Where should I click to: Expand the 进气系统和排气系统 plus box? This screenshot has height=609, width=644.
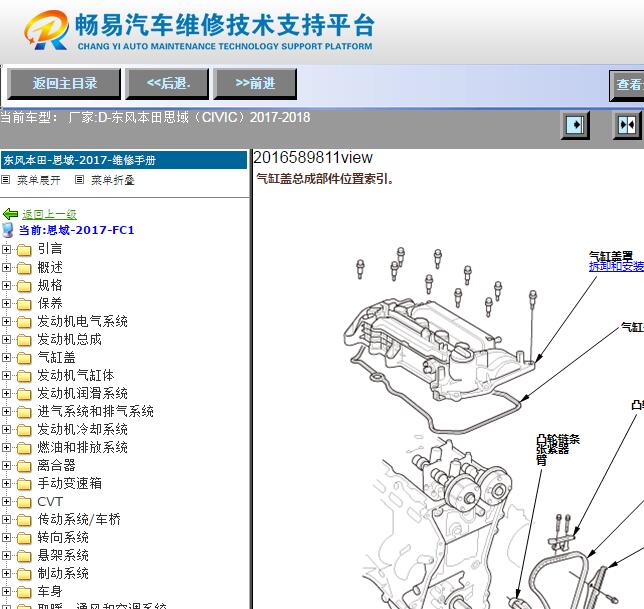6,411
